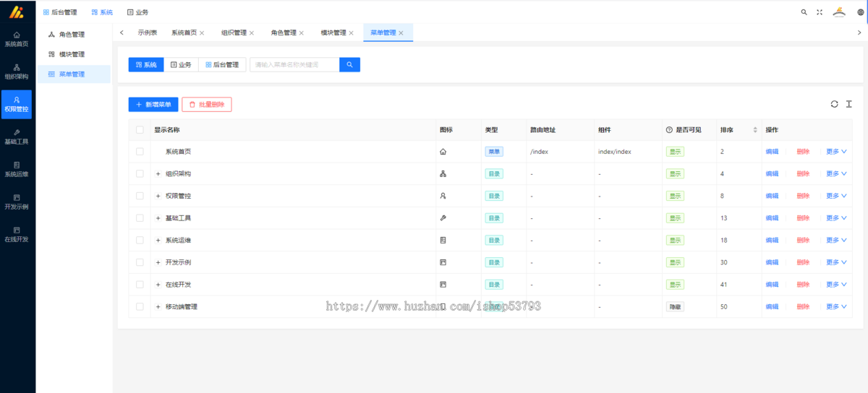The width and height of the screenshot is (868, 393).
Task: Click the 新增菜单 button
Action: tap(153, 105)
